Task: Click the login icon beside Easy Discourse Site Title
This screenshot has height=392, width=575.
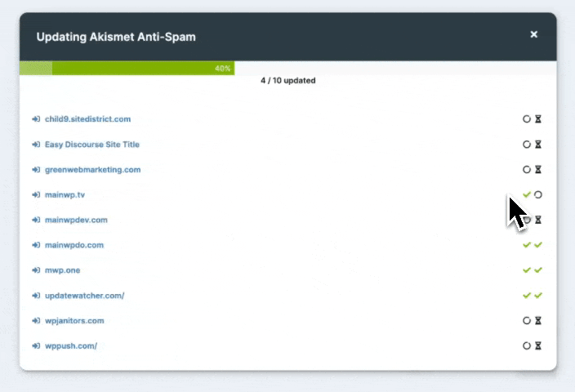Action: click(x=36, y=144)
